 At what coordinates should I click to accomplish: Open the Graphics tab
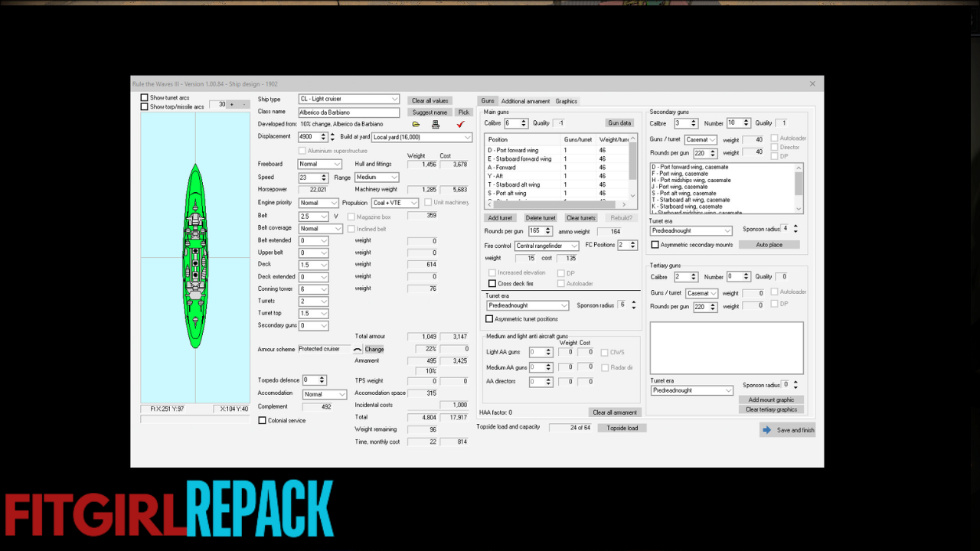(567, 101)
